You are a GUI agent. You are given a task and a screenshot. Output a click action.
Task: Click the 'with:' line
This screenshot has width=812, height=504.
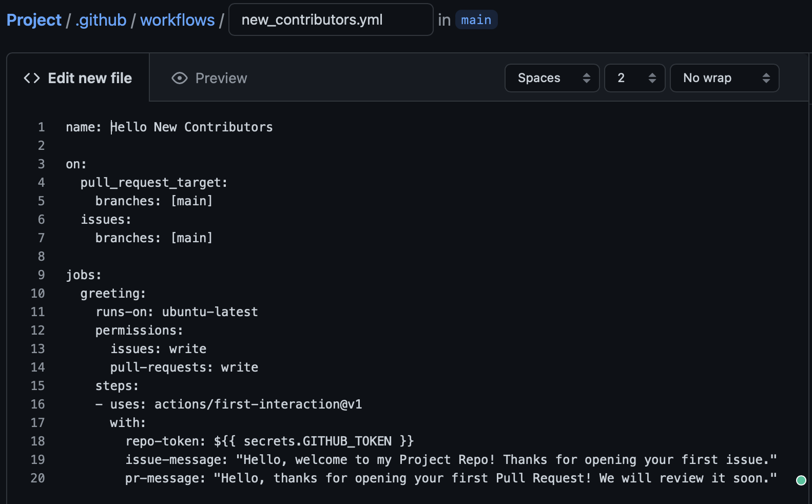128,423
